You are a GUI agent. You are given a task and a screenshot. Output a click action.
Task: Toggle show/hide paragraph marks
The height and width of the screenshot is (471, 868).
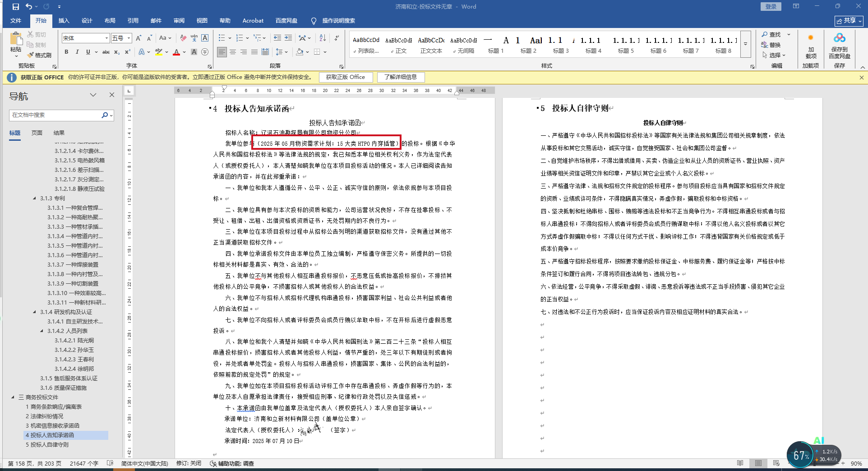pos(337,38)
